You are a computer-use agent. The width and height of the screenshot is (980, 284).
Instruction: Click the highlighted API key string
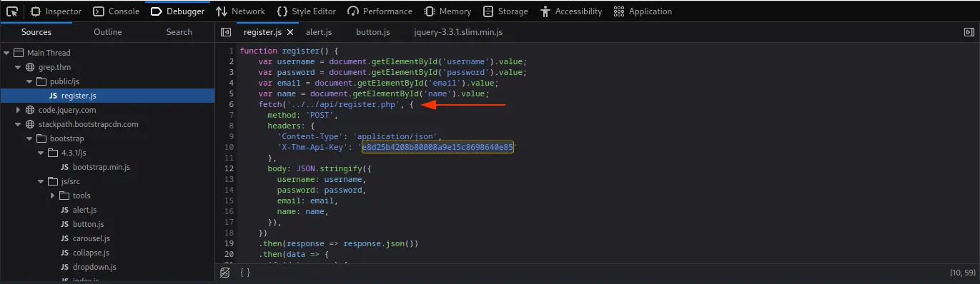438,147
